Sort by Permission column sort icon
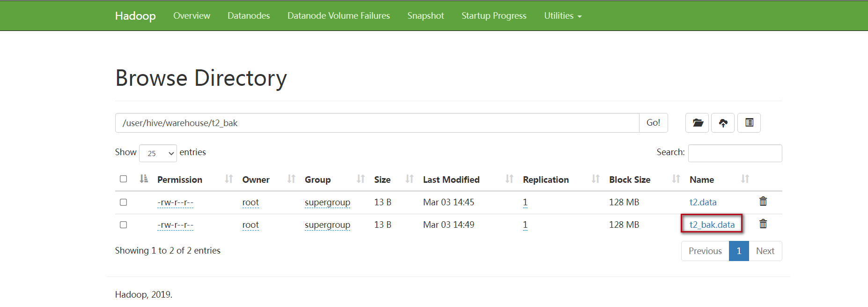Image resolution: width=868 pixels, height=307 pixels. pos(228,179)
